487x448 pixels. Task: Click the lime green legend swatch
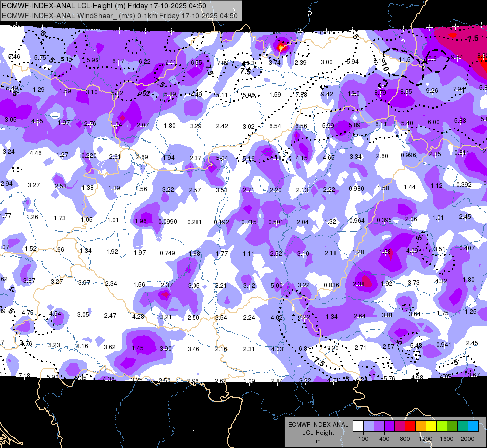pyautogui.click(x=442, y=426)
